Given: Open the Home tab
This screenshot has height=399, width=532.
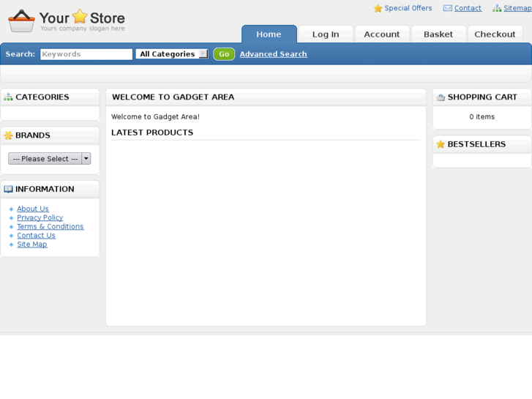Looking at the screenshot, I should pyautogui.click(x=269, y=34).
